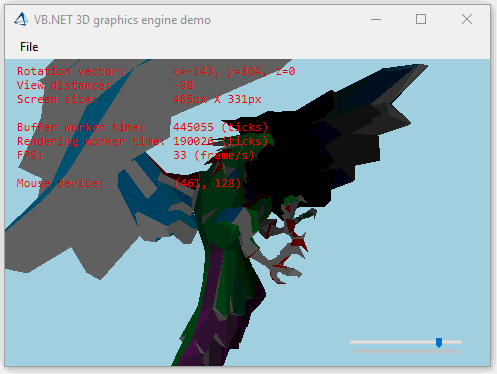Click the Mouse device coordinates readout
The height and width of the screenshot is (374, 497).
(207, 183)
